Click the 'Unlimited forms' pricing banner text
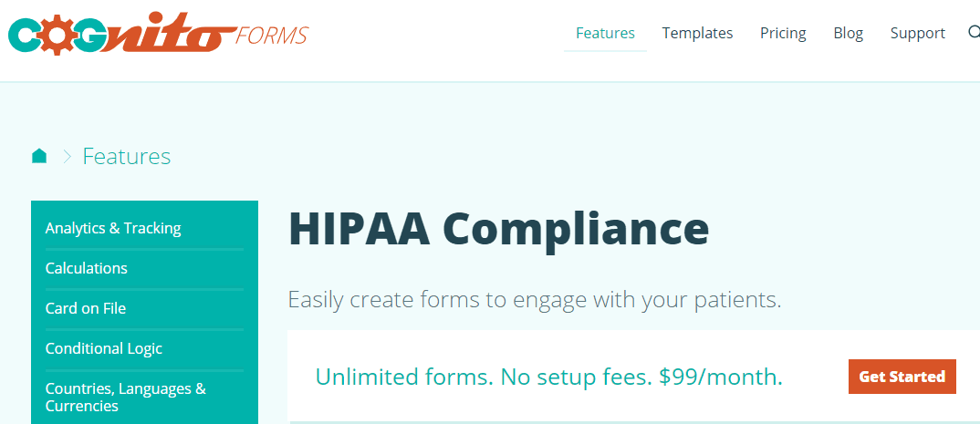The width and height of the screenshot is (980, 424). pos(548,377)
